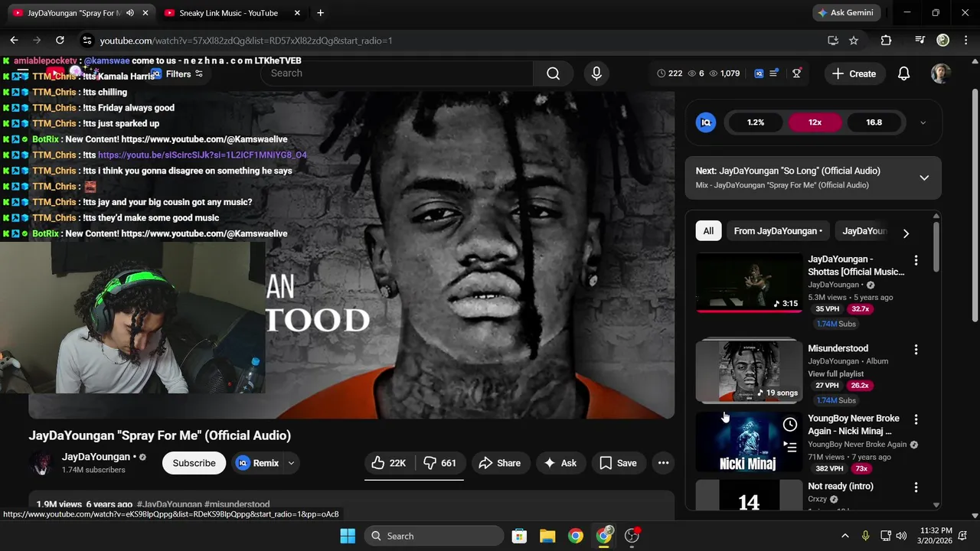Go back in browser history
Screen dimensions: 980x551
tap(14, 41)
